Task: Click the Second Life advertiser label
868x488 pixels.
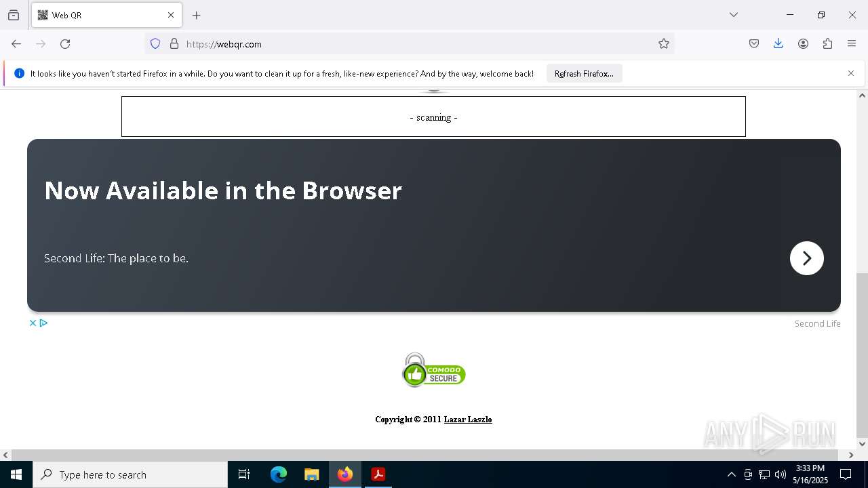Action: 817,324
